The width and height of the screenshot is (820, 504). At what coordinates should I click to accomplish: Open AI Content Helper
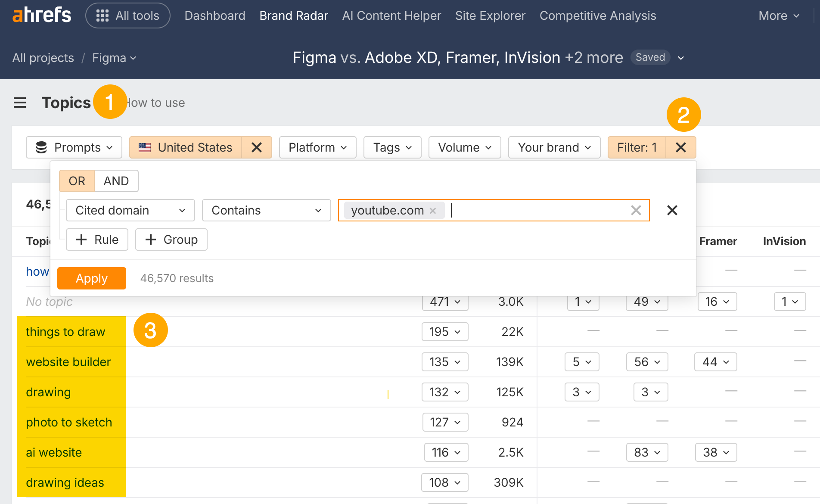391,16
